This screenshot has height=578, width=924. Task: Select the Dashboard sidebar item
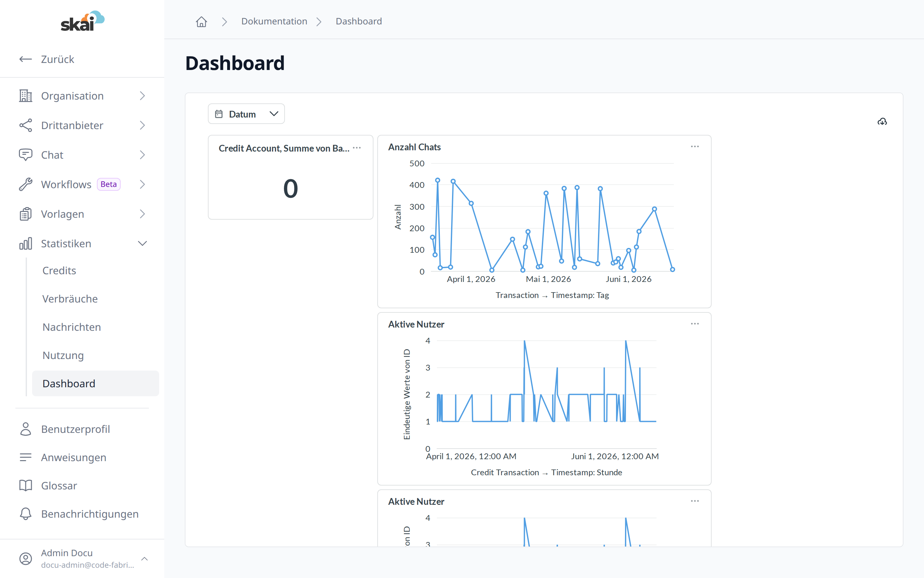(x=96, y=383)
